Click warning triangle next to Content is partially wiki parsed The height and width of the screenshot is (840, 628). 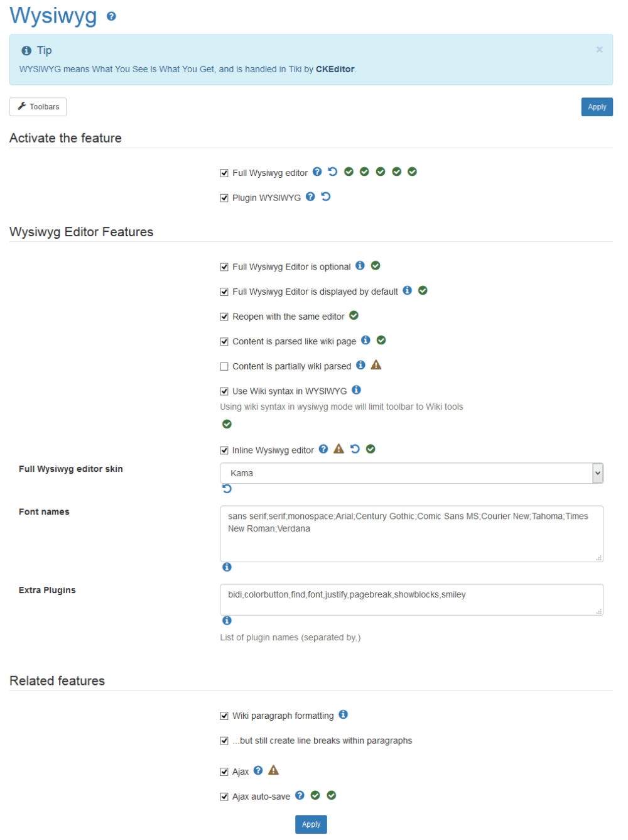[x=376, y=365]
